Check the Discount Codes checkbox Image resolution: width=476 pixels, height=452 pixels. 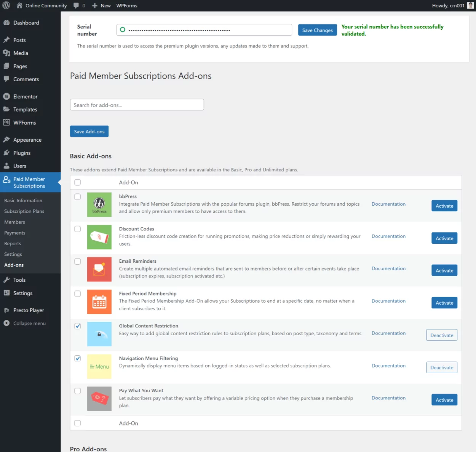coord(78,229)
